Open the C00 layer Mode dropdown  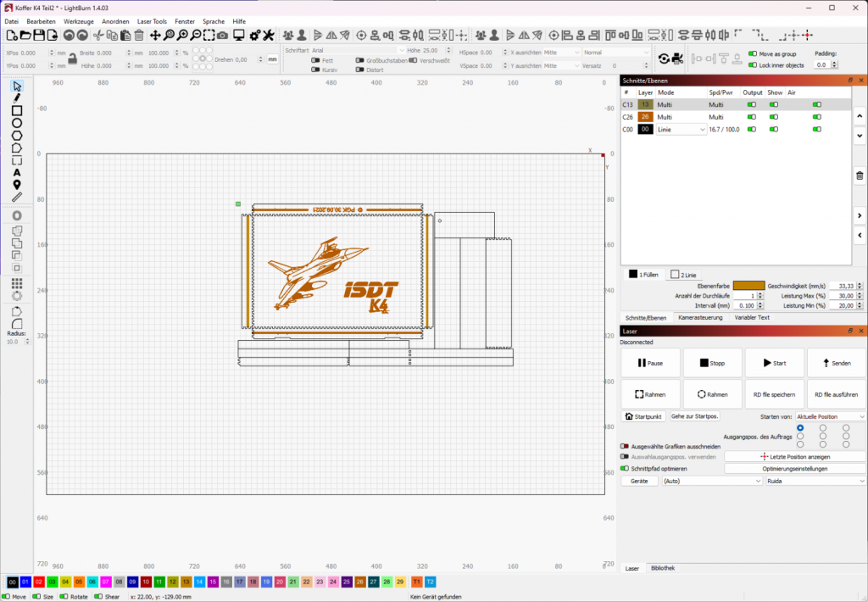(682, 129)
